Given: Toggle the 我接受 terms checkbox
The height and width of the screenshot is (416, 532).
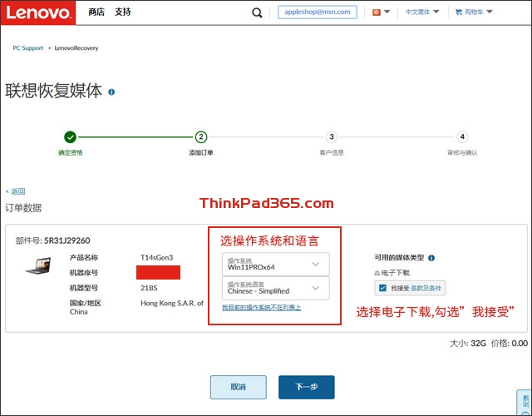Looking at the screenshot, I should (382, 288).
